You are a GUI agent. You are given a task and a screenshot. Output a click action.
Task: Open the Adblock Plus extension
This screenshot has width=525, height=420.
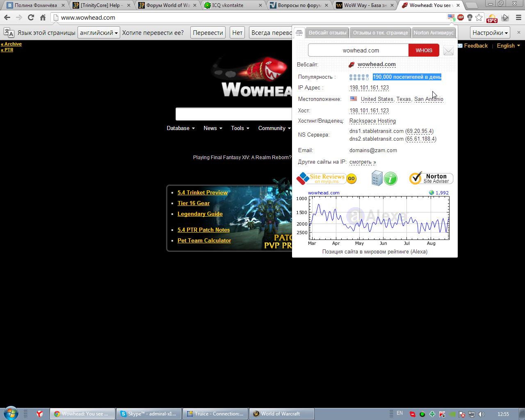(461, 18)
